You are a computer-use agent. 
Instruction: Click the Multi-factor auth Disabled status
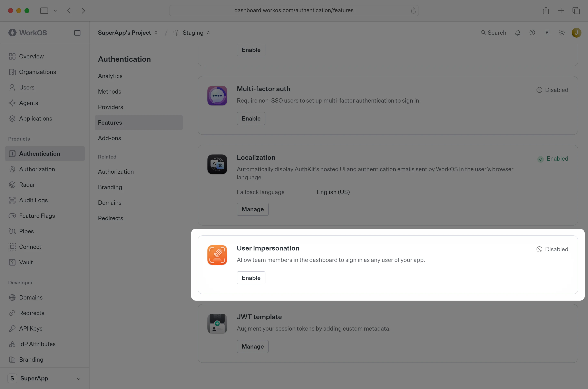[552, 90]
